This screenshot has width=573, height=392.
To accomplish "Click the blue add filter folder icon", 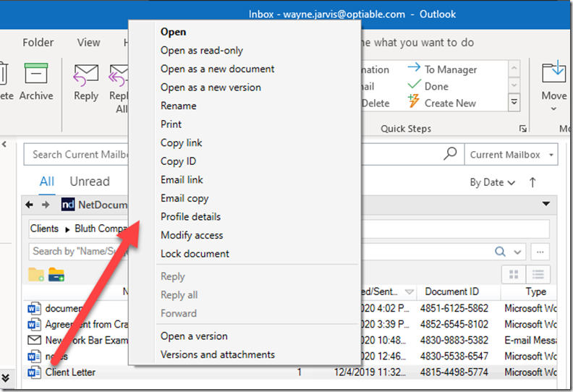I will (x=56, y=274).
